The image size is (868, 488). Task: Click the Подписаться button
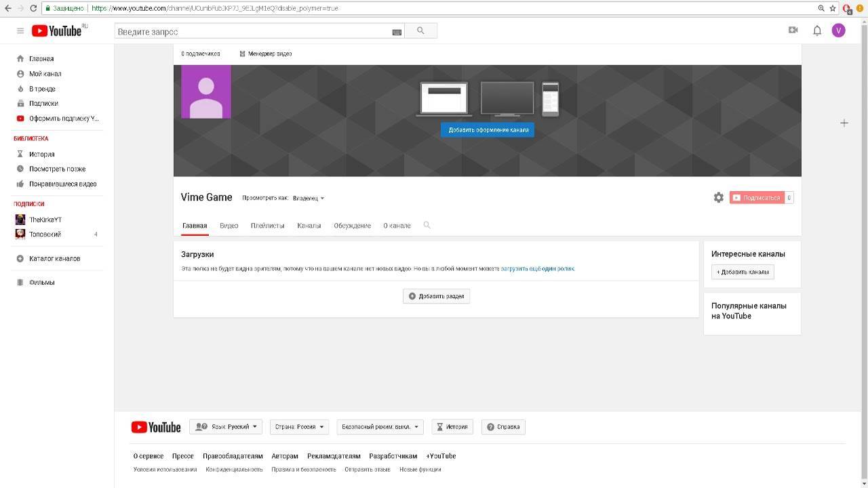(757, 198)
